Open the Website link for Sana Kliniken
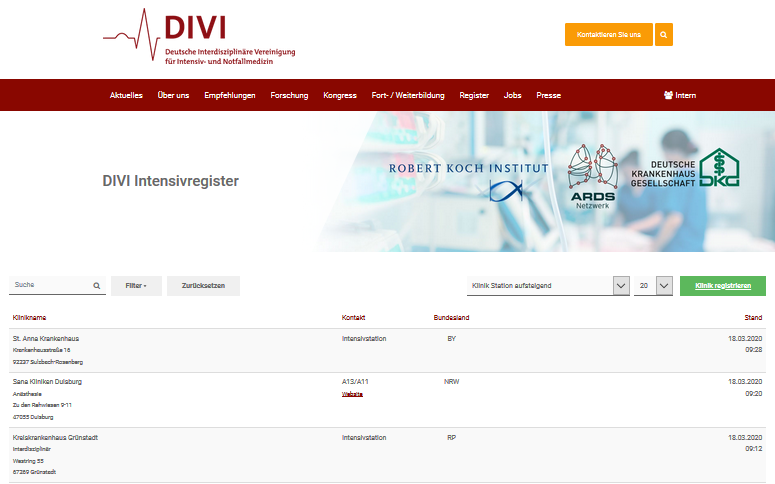Image resolution: width=775 pixels, height=484 pixels. point(352,394)
